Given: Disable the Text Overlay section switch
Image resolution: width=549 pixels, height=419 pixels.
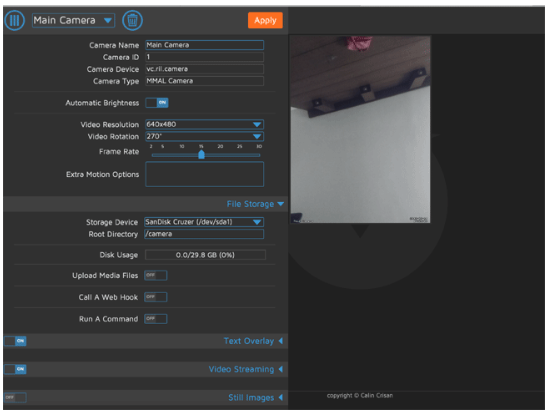Looking at the screenshot, I should point(15,341).
